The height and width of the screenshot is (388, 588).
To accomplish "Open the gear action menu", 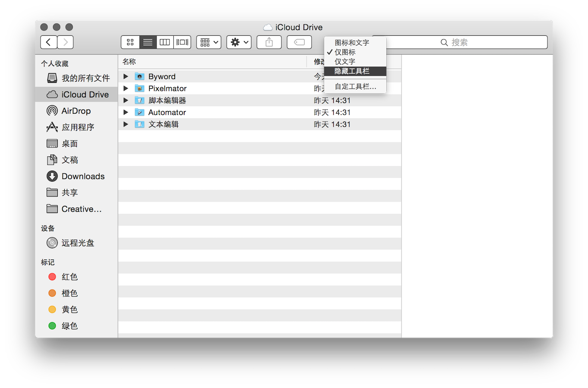I will point(239,42).
